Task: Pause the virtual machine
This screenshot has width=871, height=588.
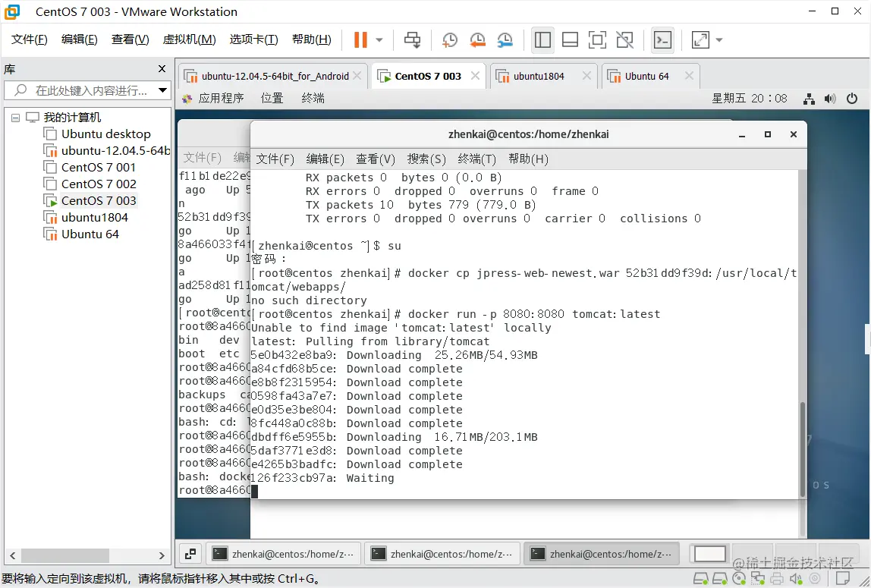Action: click(360, 39)
